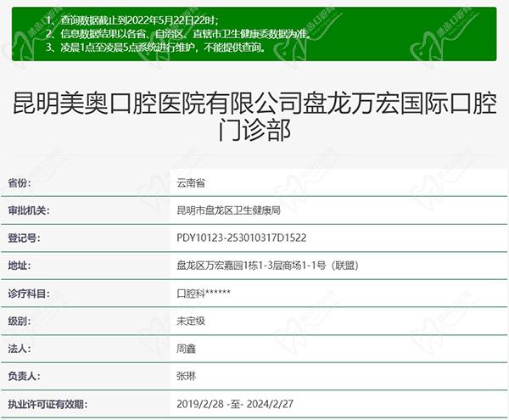509x420 pixels.
Task: Select the 审批机关 field label
Action: [x=29, y=210]
